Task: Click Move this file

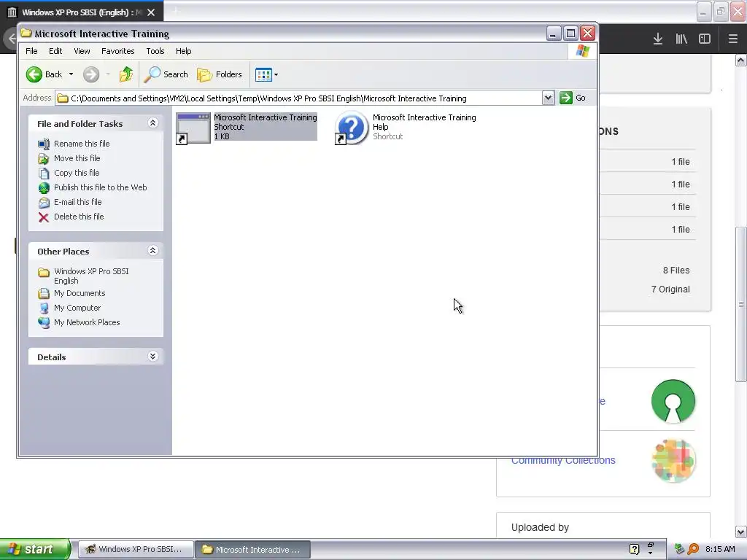Action: pyautogui.click(x=77, y=158)
